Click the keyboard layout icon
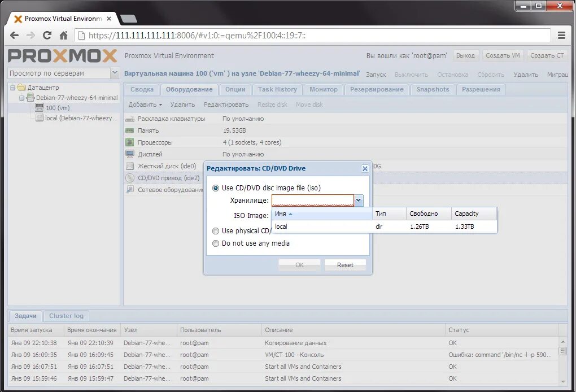576x392 pixels. point(130,119)
